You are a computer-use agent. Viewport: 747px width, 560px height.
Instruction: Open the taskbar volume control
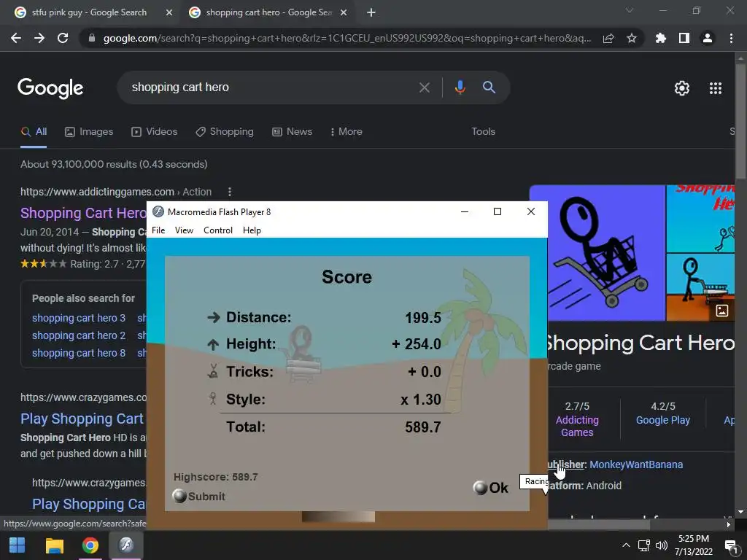[661, 545]
